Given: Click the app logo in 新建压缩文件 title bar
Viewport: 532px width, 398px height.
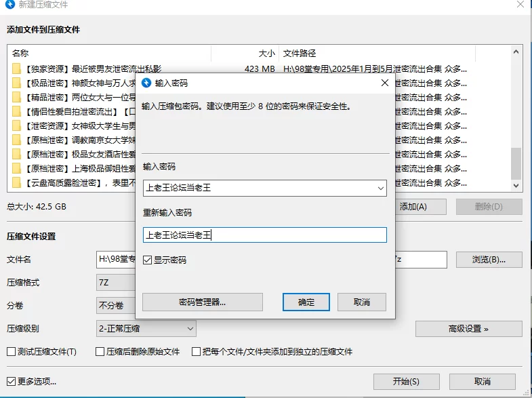Looking at the screenshot, I should click(x=10, y=5).
